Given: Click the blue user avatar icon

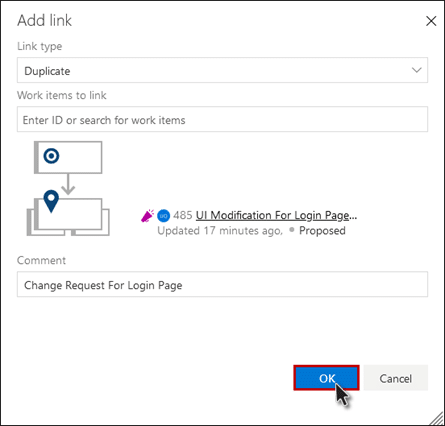Looking at the screenshot, I should tap(163, 216).
